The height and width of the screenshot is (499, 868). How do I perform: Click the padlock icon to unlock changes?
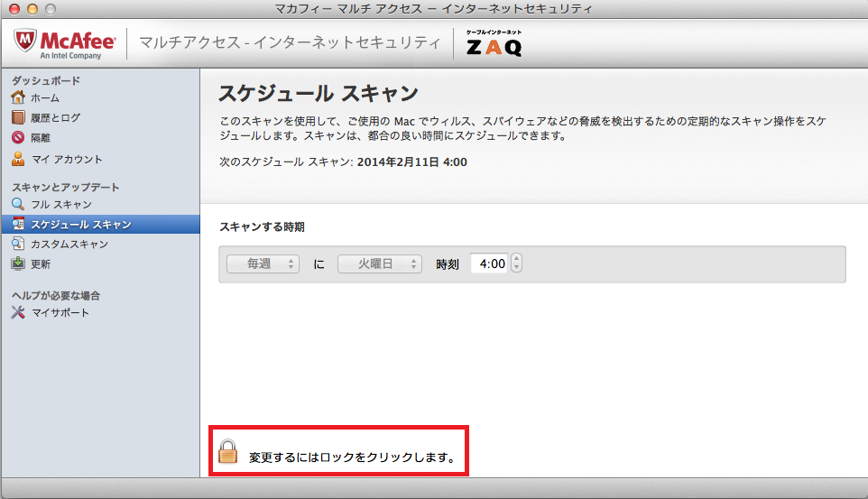click(227, 451)
